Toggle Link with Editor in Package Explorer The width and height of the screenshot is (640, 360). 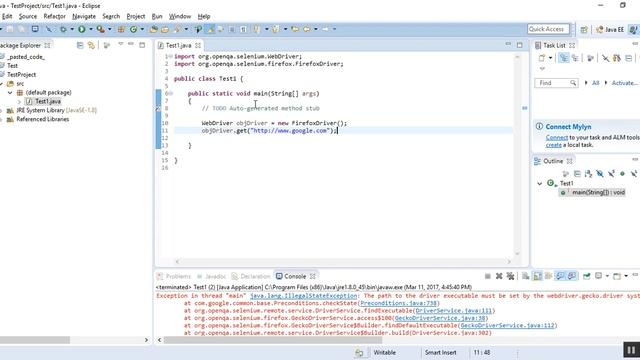coord(91,45)
